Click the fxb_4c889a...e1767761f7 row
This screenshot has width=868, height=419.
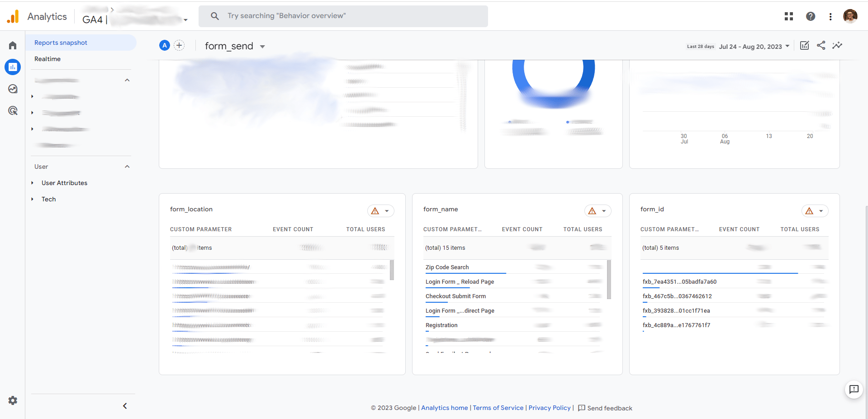pyautogui.click(x=735, y=325)
